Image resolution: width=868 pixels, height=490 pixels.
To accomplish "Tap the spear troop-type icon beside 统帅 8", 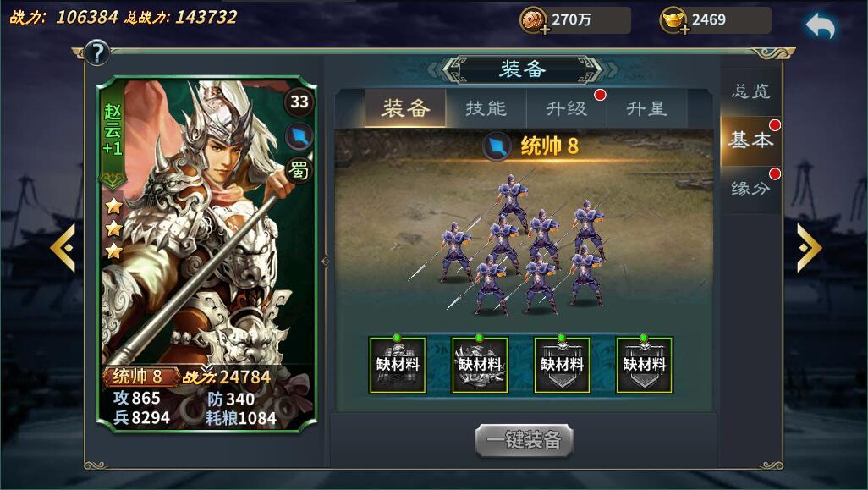I will pos(497,146).
